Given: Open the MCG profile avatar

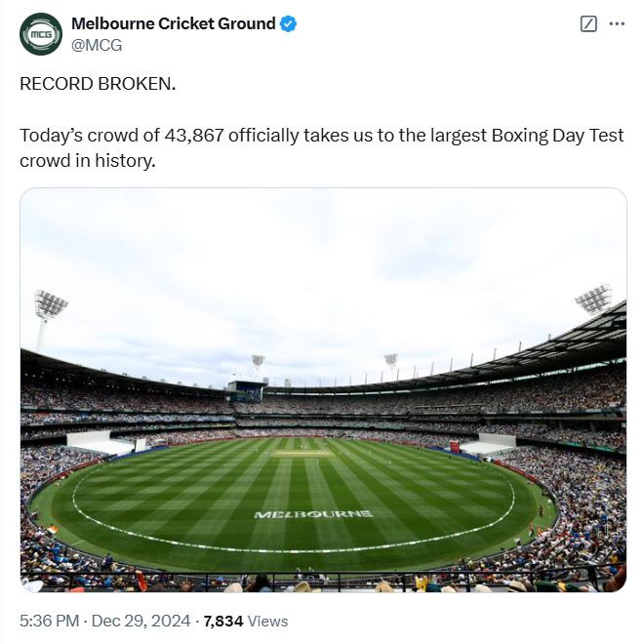Looking at the screenshot, I should 41,34.
